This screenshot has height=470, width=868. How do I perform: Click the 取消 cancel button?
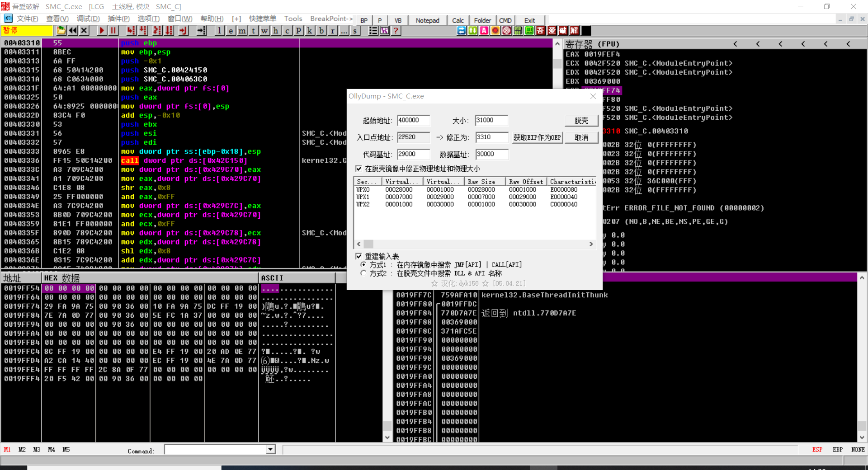581,137
